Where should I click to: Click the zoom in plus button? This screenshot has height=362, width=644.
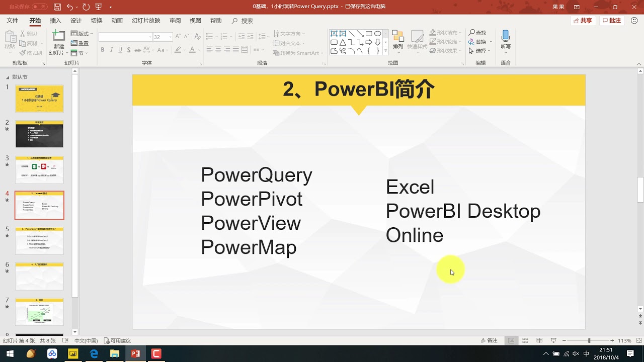tap(612, 340)
